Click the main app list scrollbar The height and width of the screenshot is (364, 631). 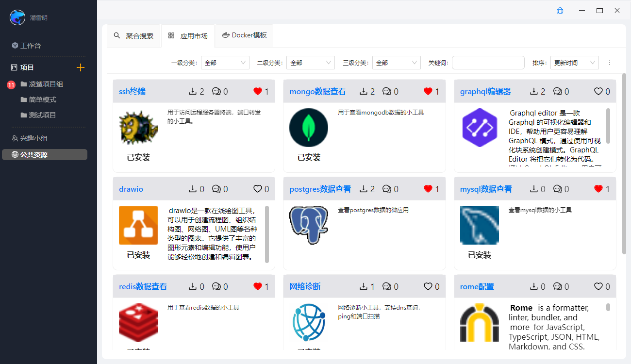coord(624,164)
